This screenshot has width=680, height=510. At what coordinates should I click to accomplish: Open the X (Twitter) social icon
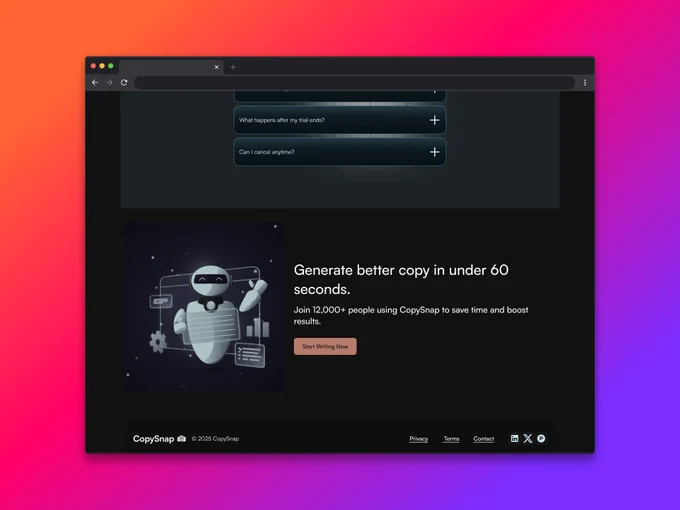(528, 438)
